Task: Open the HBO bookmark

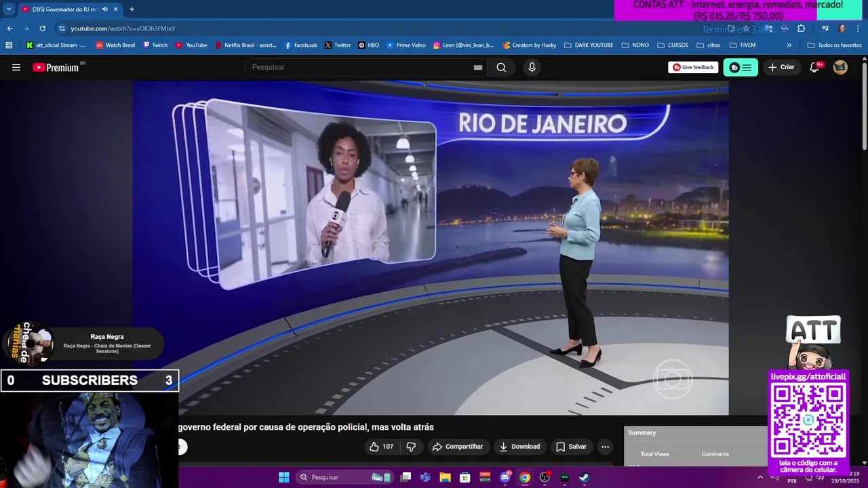Action: click(x=369, y=45)
